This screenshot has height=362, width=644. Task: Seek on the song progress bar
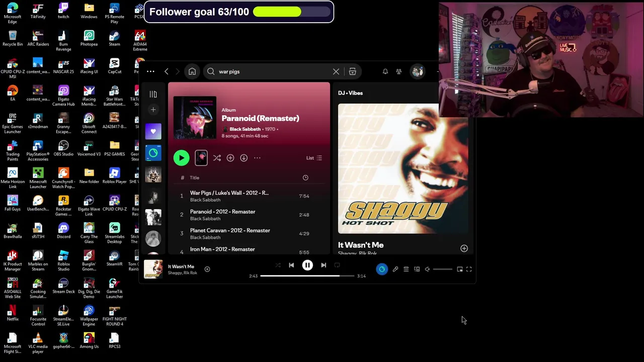(x=307, y=276)
